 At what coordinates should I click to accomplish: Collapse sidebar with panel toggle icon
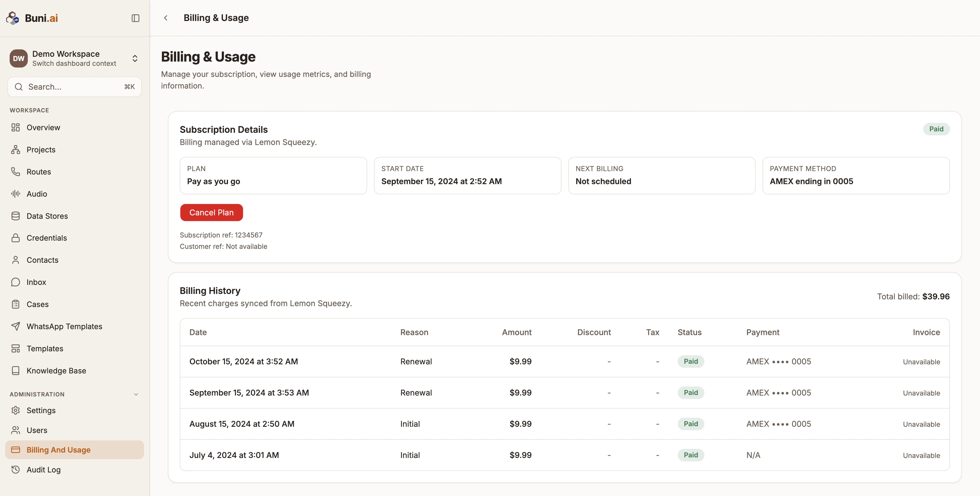click(136, 18)
